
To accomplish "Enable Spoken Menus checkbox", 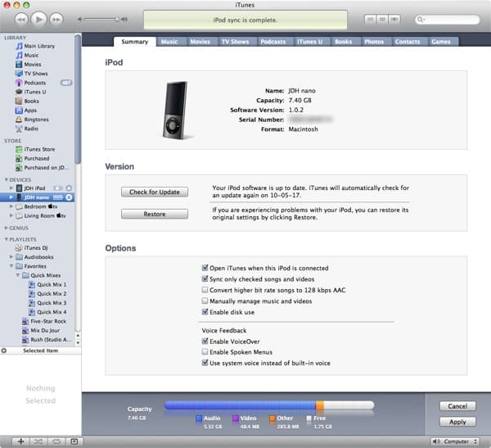I will pos(205,351).
